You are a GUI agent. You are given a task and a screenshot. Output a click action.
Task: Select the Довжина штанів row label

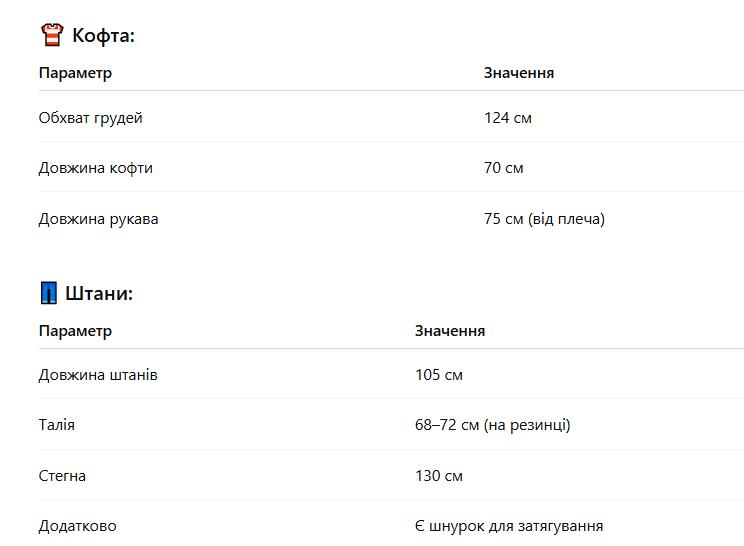click(98, 375)
